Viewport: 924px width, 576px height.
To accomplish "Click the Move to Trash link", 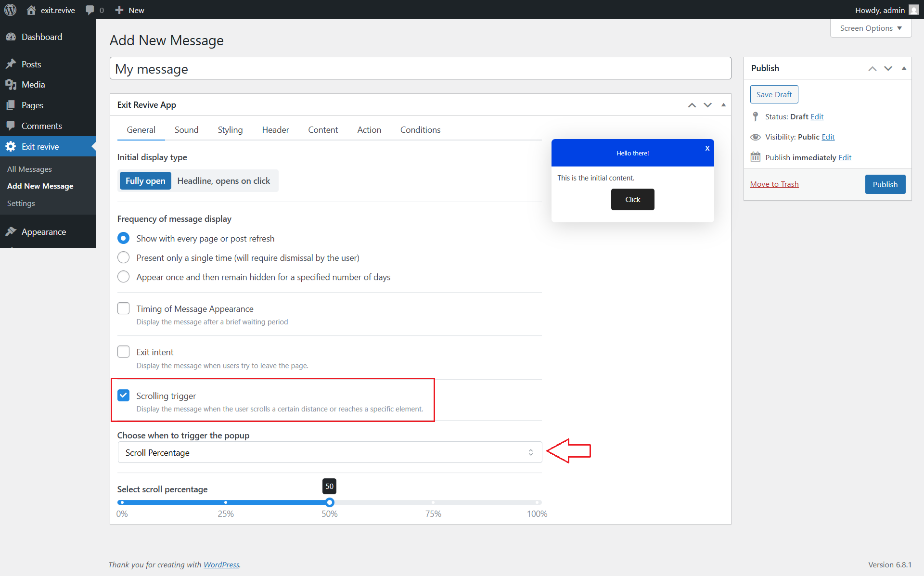I will coord(774,184).
